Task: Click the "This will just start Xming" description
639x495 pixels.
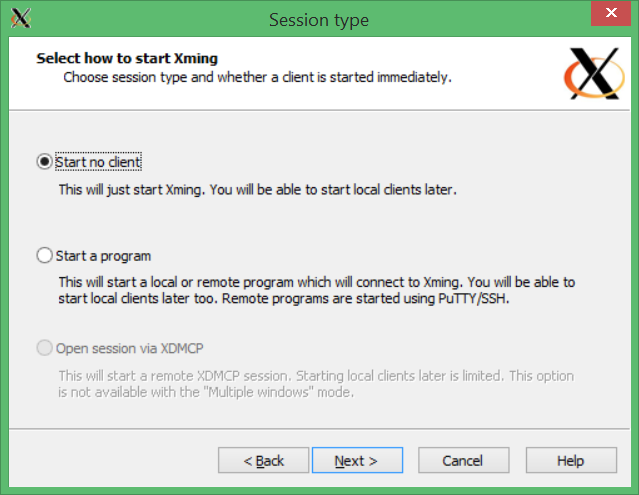Action: pyautogui.click(x=258, y=190)
